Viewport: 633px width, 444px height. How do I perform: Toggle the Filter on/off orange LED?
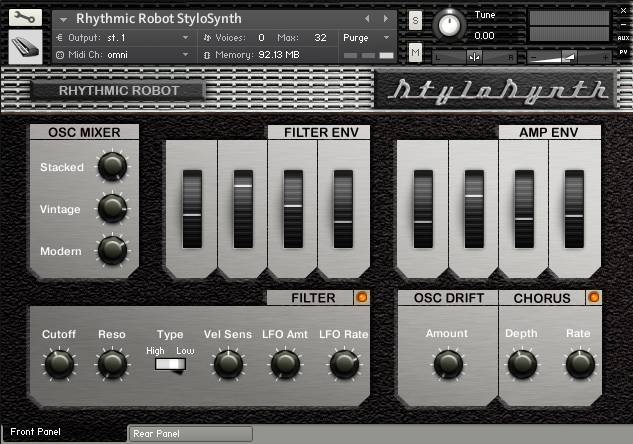pos(360,297)
